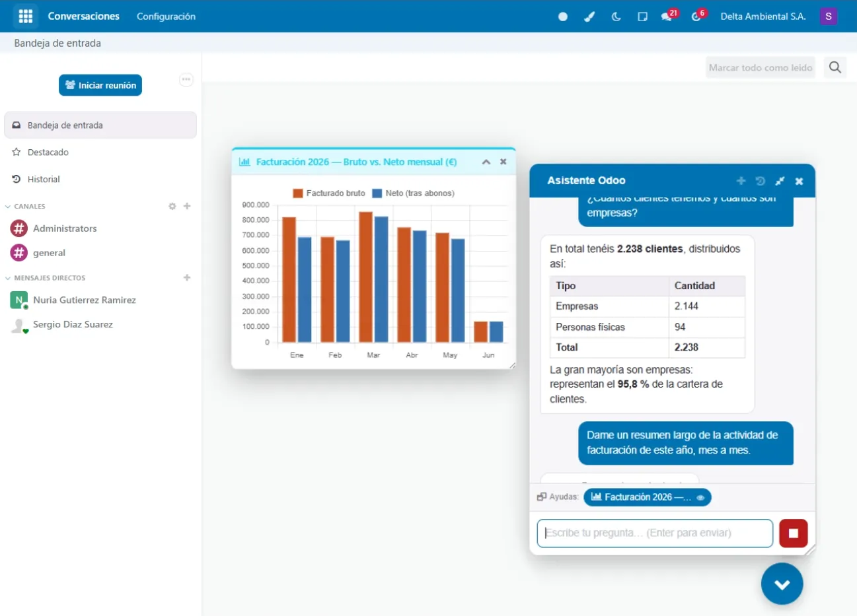Open the three-dot options next to Iniciar reunión
Image resolution: width=857 pixels, height=616 pixels.
click(x=186, y=79)
